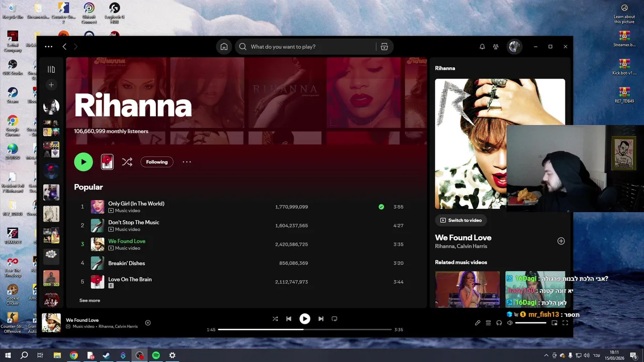The width and height of the screenshot is (644, 362).
Task: Open OBS Studio from the taskbar
Action: 139,355
